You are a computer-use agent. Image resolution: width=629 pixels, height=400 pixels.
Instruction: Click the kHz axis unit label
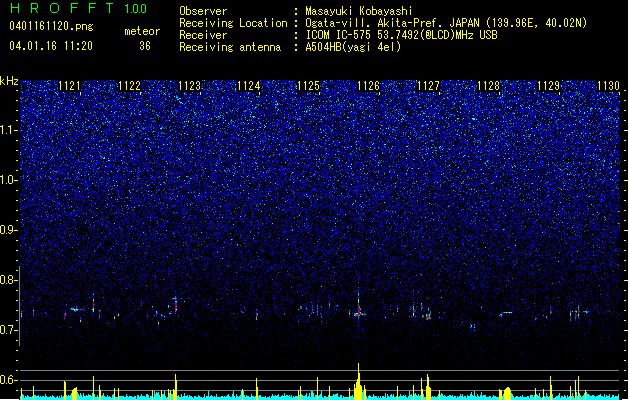coord(9,81)
